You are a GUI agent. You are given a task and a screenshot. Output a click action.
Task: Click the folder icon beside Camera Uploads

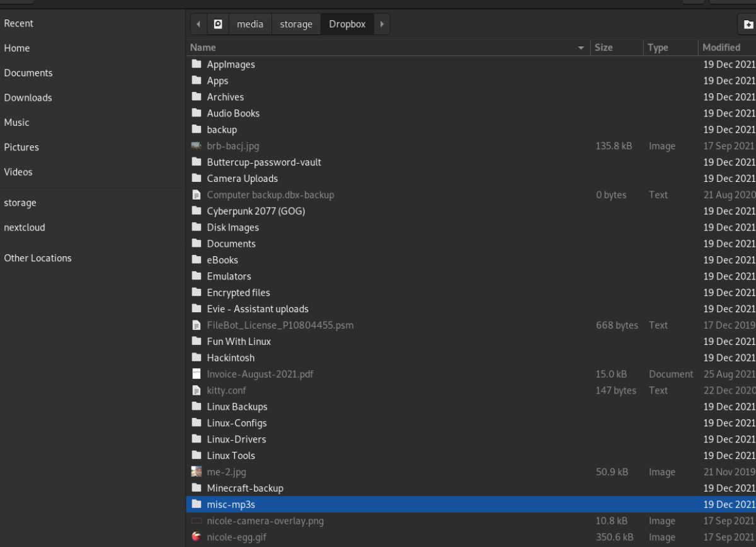pos(196,178)
